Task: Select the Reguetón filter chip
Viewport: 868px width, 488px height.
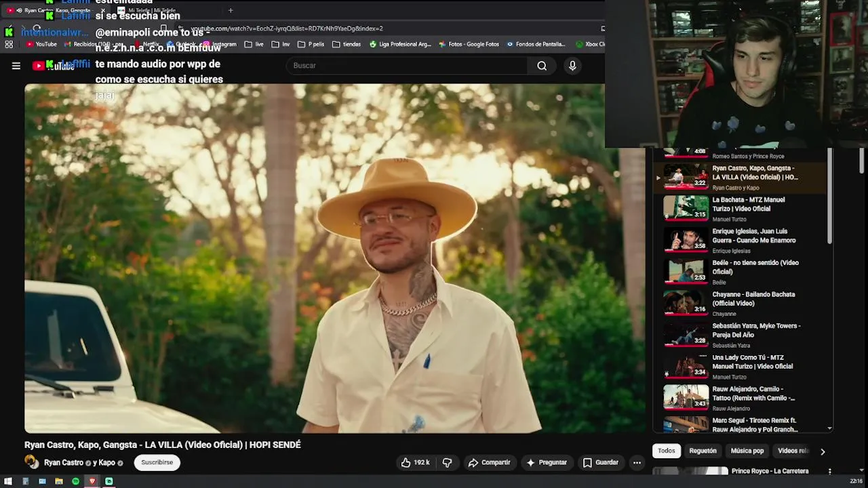Action: [x=703, y=451]
